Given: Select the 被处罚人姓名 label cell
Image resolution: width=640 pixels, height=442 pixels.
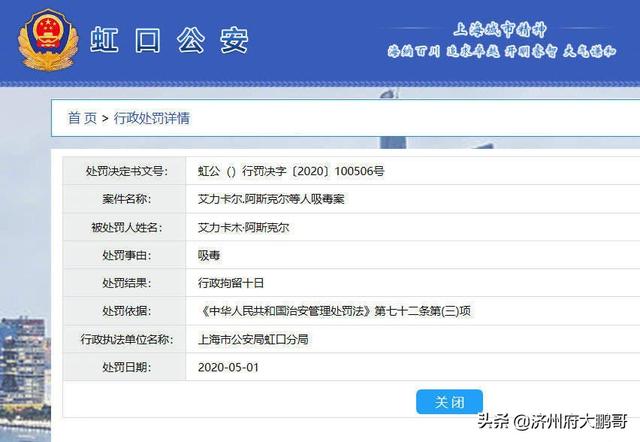Looking at the screenshot, I should pos(124,227).
